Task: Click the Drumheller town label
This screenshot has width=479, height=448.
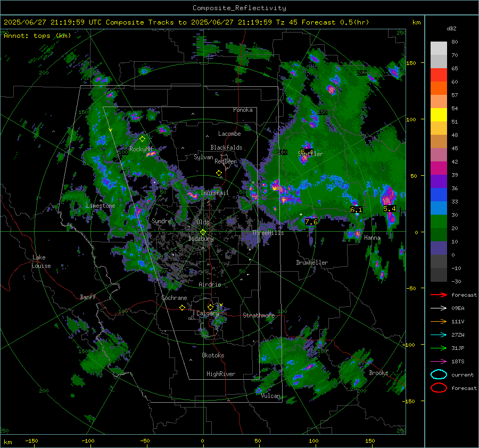Action: pos(312,263)
